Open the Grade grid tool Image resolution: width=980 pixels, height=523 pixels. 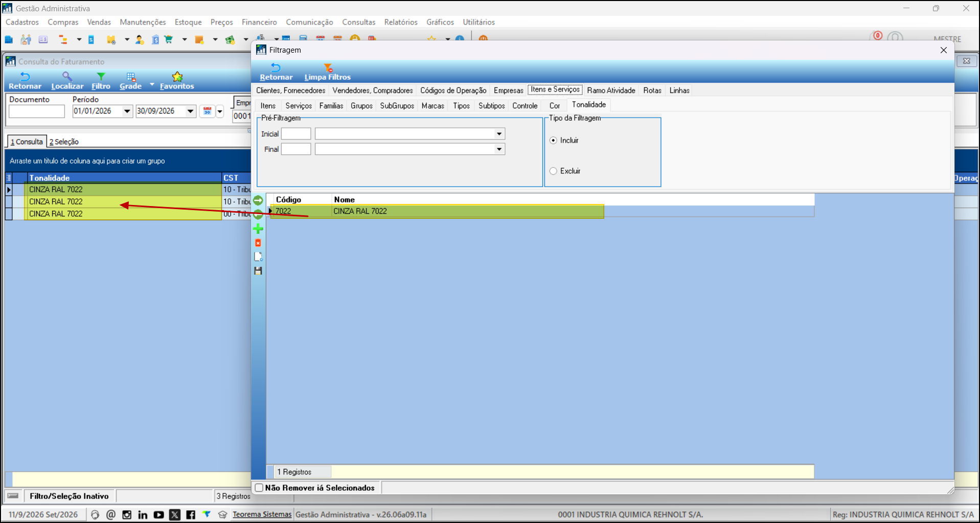[131, 81]
